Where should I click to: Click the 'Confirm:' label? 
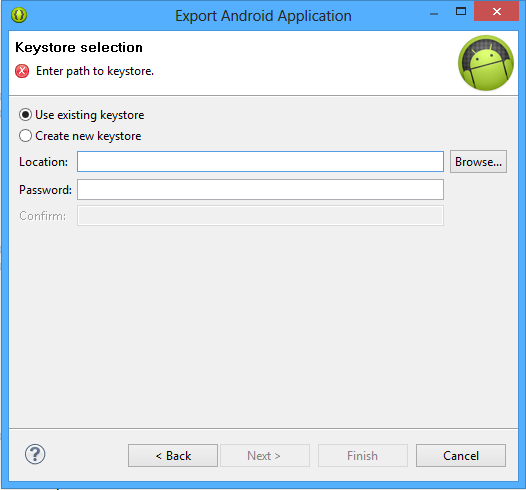point(43,216)
